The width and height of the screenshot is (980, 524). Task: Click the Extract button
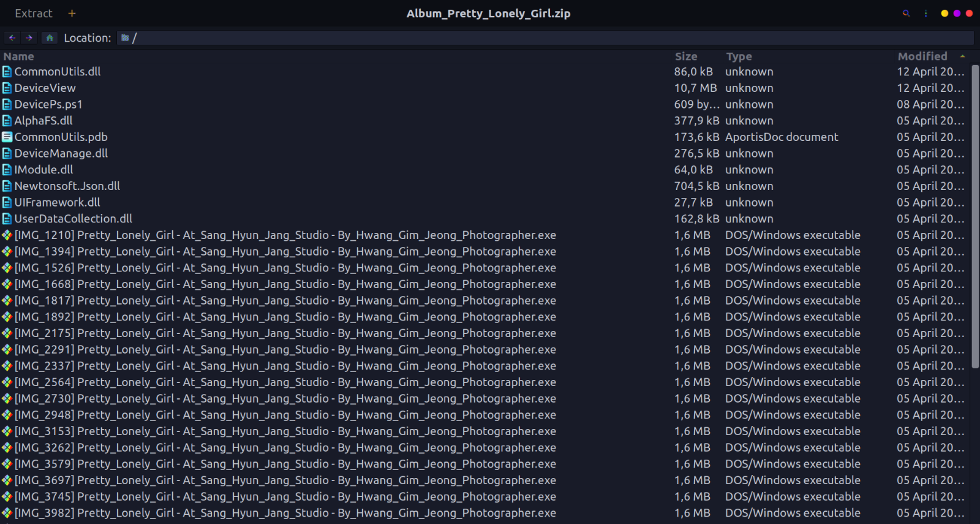point(34,13)
